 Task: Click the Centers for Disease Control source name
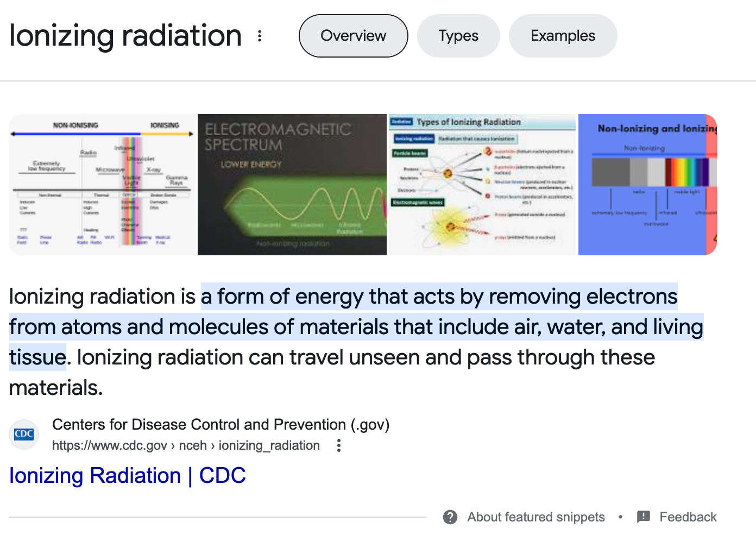tap(221, 424)
